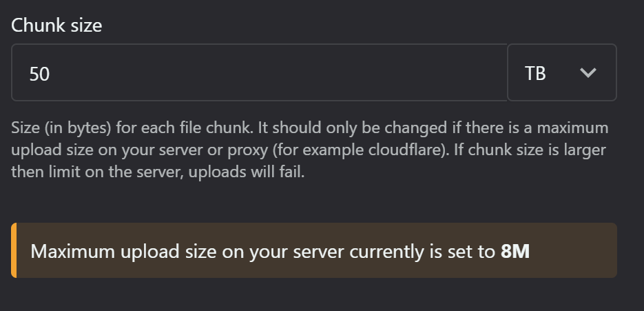Click the "TB" unit text
644x311 pixels.
[535, 74]
